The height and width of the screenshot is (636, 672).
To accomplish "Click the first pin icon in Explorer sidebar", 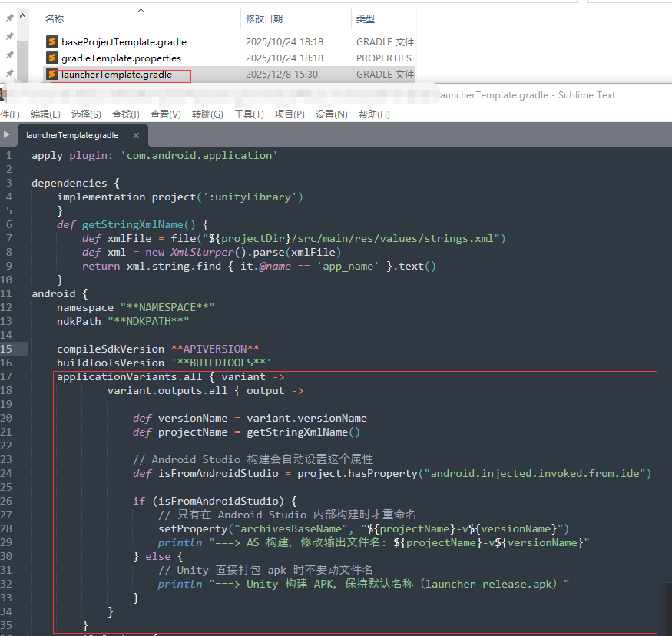I will click(9, 18).
